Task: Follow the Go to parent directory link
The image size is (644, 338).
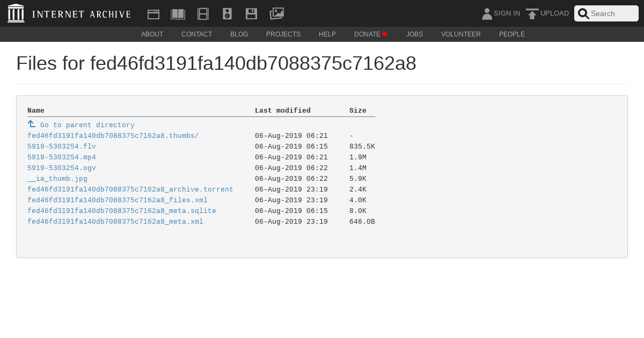Action: click(87, 125)
